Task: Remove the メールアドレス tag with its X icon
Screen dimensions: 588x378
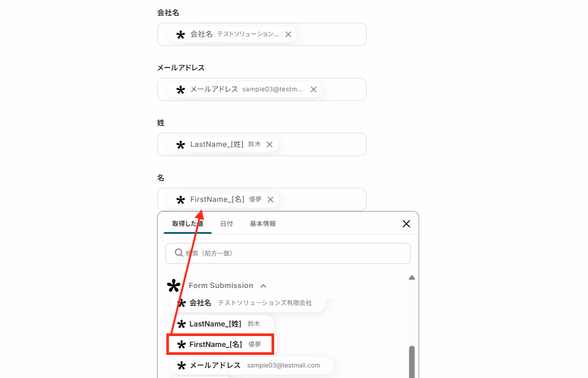Action: coord(313,89)
